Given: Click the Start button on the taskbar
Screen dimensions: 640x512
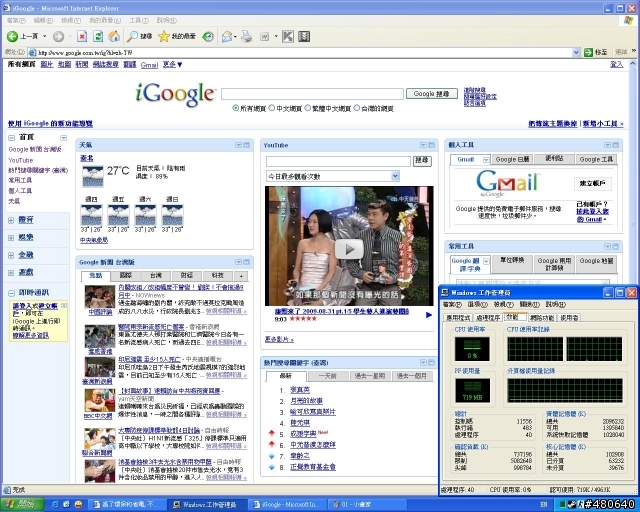Looking at the screenshot, I should (22, 504).
